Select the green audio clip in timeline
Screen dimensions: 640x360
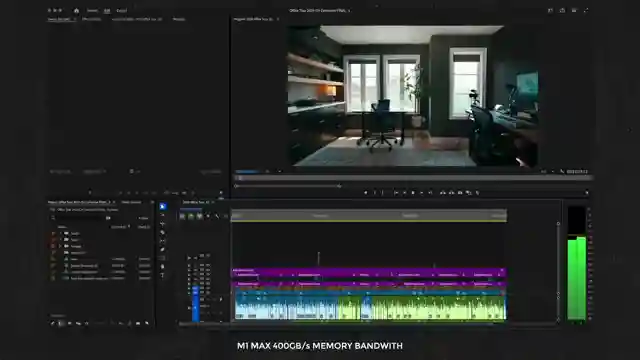click(x=439, y=308)
